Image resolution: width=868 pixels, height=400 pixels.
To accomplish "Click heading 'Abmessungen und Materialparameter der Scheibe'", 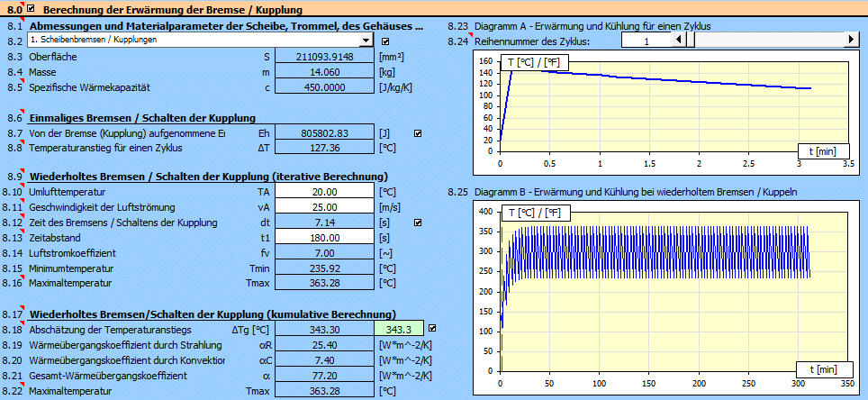I will [226, 26].
